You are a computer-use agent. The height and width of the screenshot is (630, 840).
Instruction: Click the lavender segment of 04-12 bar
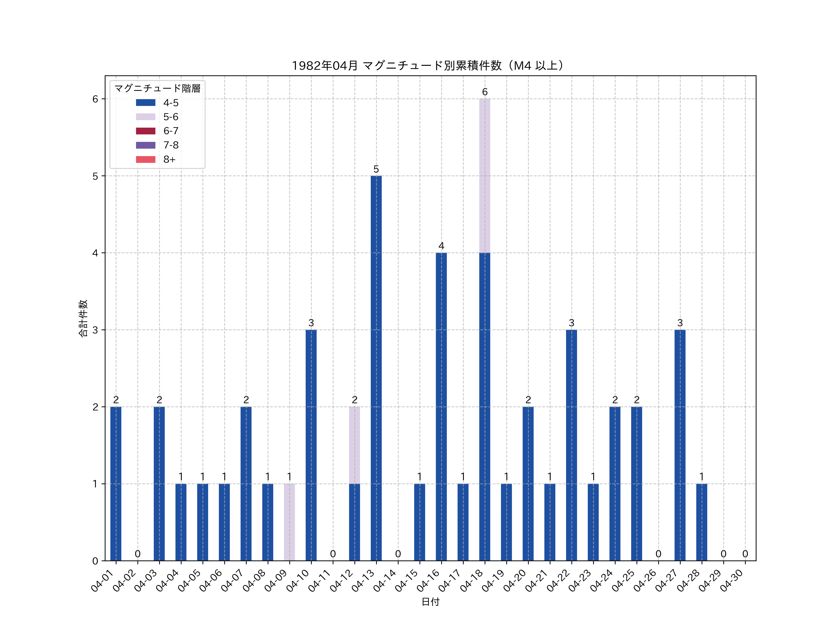click(354, 445)
